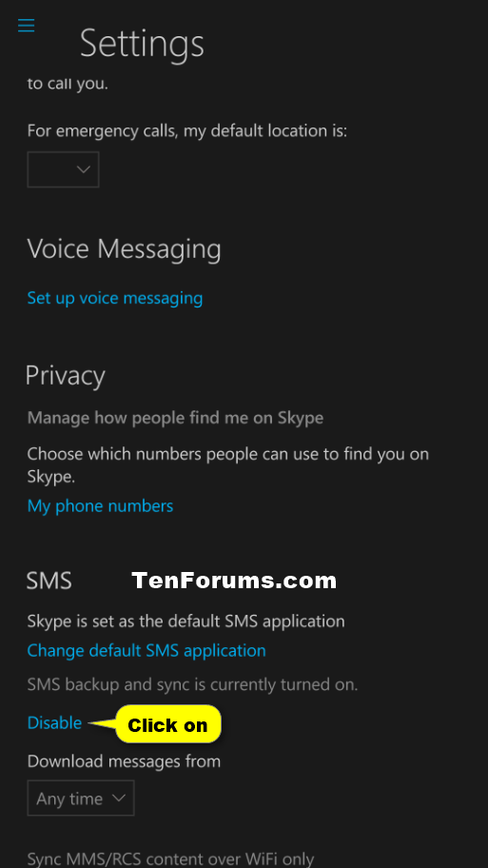Expand the Any time download dropdown
488x868 pixels.
click(81, 798)
